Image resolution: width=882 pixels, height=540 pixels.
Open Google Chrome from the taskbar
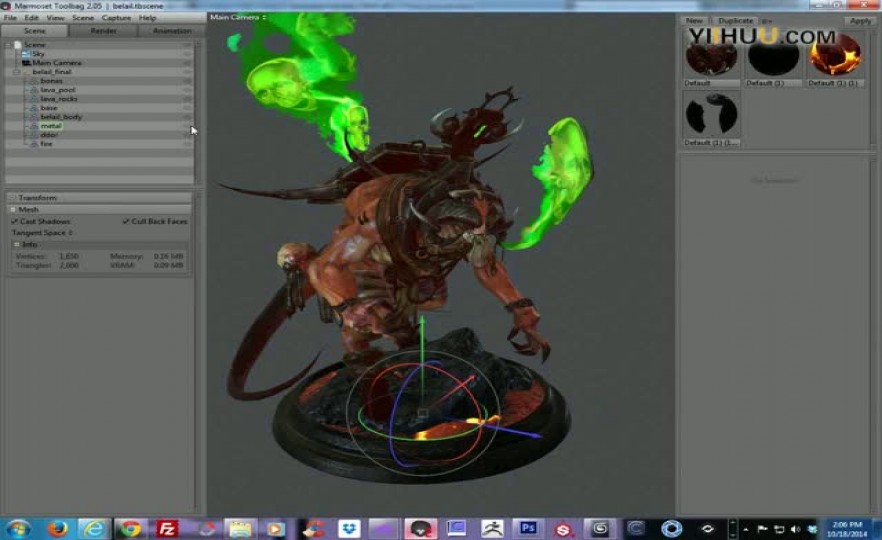tap(130, 529)
